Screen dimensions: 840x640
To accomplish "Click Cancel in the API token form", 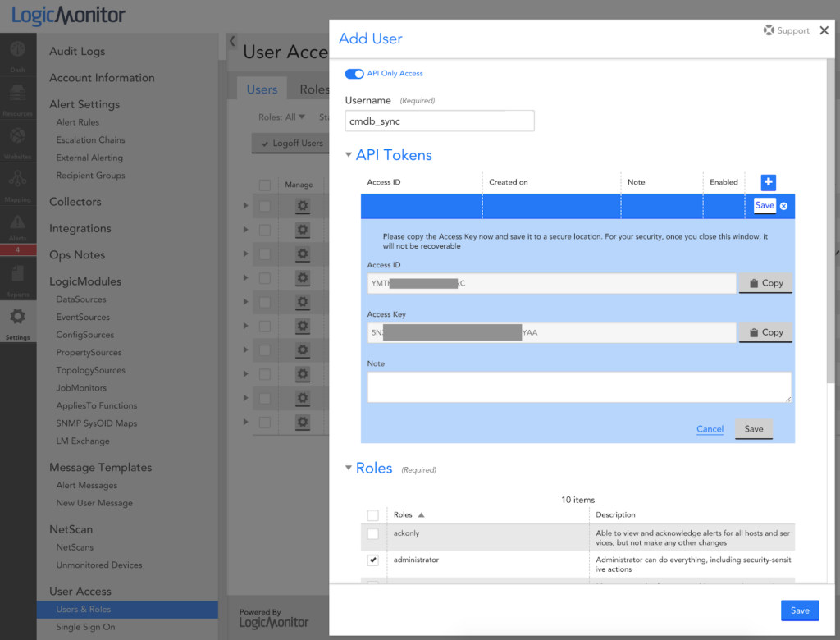I will pyautogui.click(x=710, y=428).
